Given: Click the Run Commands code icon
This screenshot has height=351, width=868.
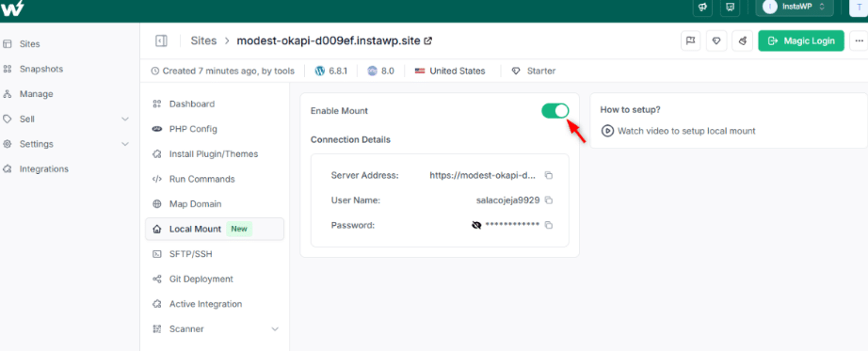Looking at the screenshot, I should [x=157, y=179].
